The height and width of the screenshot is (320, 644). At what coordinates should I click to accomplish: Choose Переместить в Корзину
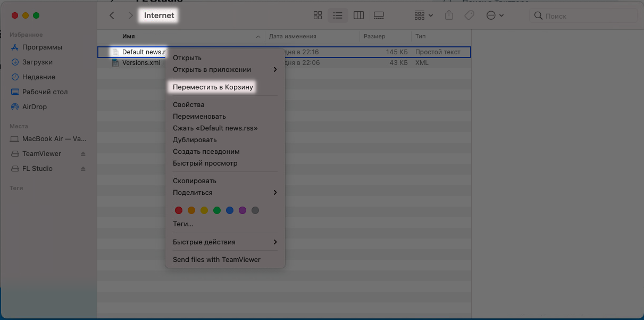(213, 87)
